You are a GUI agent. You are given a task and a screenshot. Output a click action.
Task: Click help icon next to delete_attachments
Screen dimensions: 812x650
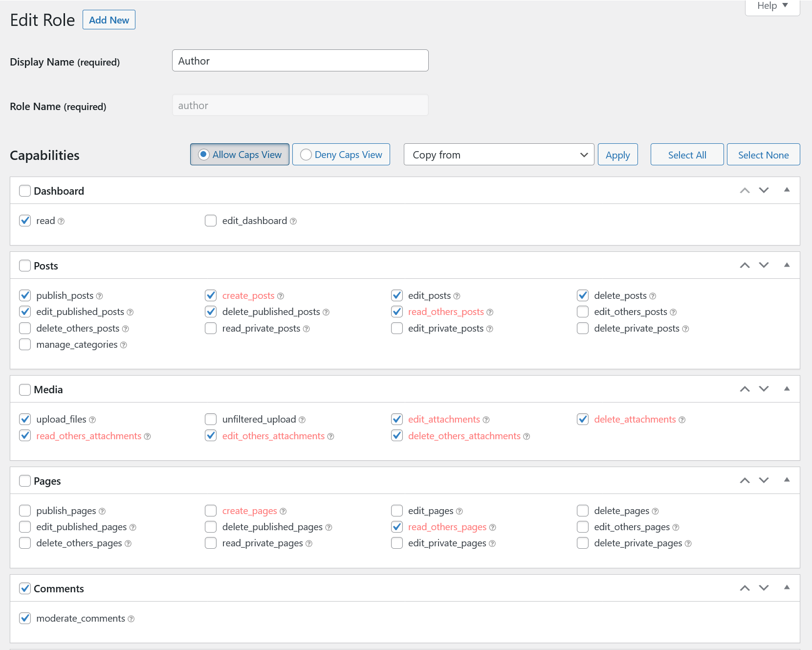(x=682, y=420)
